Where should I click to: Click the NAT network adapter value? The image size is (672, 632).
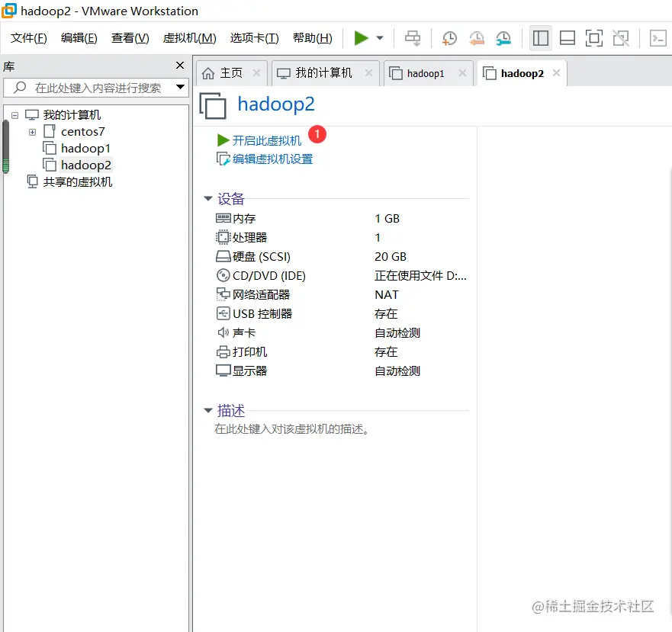click(x=387, y=295)
